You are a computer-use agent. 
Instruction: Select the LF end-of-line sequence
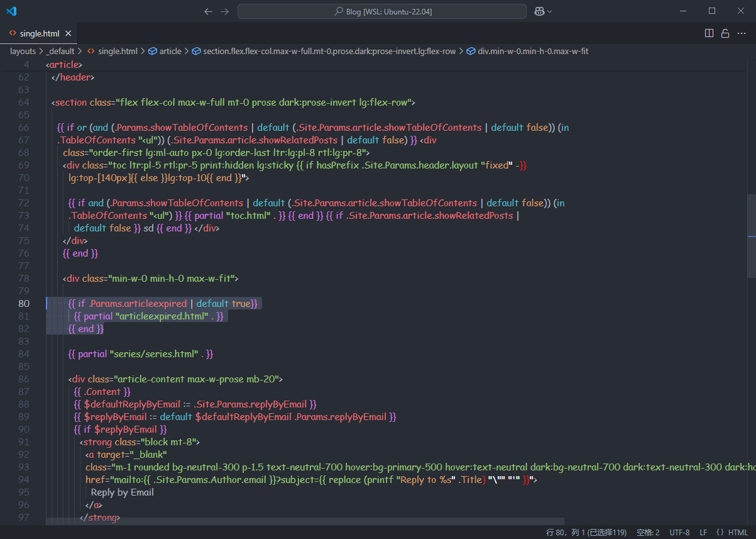[x=703, y=532]
